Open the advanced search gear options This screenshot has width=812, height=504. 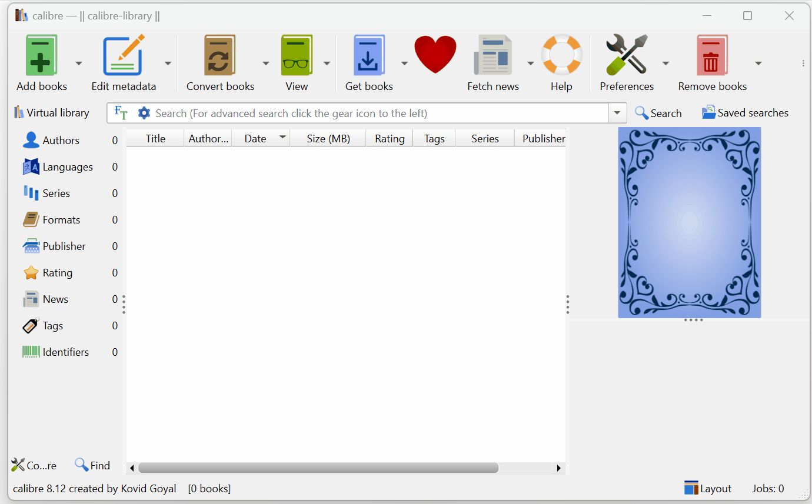[144, 112]
